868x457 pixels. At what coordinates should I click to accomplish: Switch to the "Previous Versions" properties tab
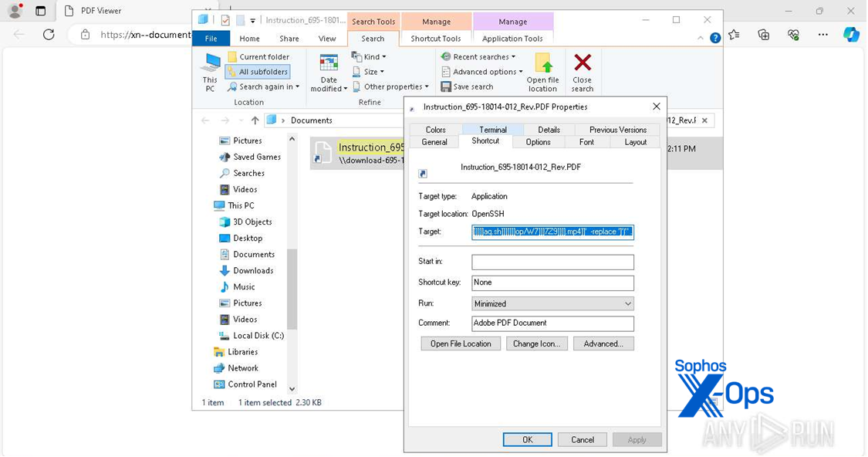click(617, 129)
